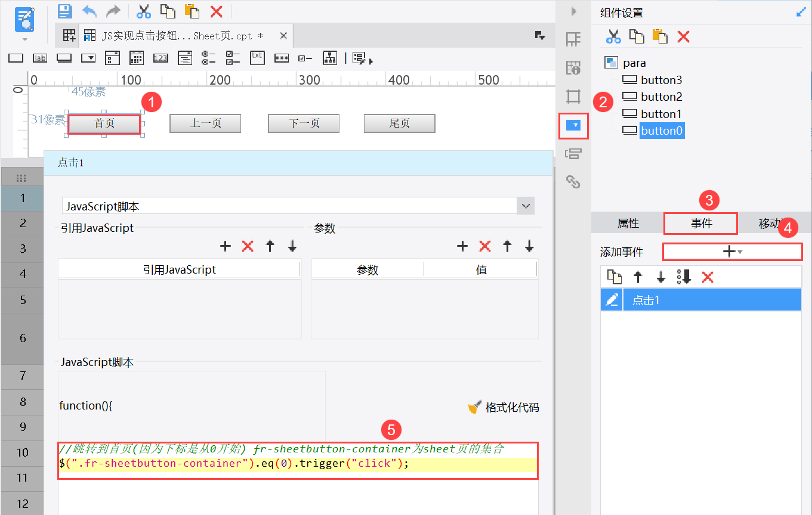Open the cell element side-panel icon

[573, 39]
